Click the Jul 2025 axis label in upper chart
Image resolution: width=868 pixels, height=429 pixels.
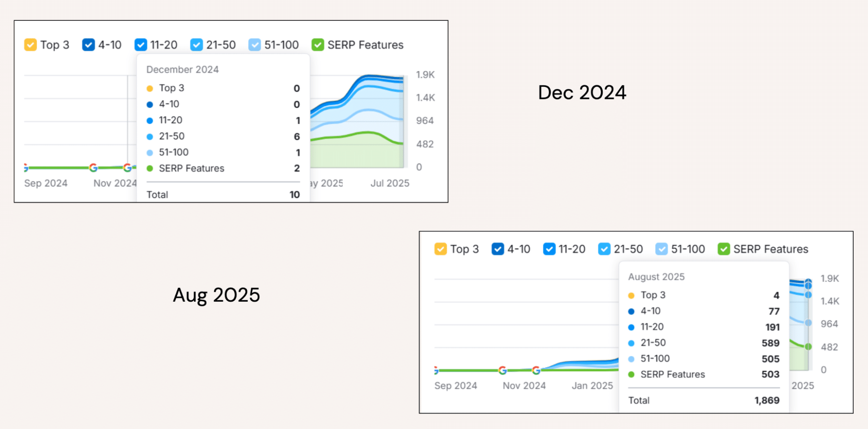pyautogui.click(x=389, y=183)
